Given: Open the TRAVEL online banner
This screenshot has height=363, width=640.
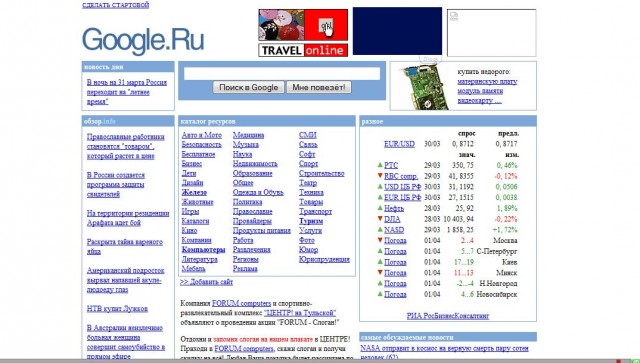Looking at the screenshot, I should point(303,33).
